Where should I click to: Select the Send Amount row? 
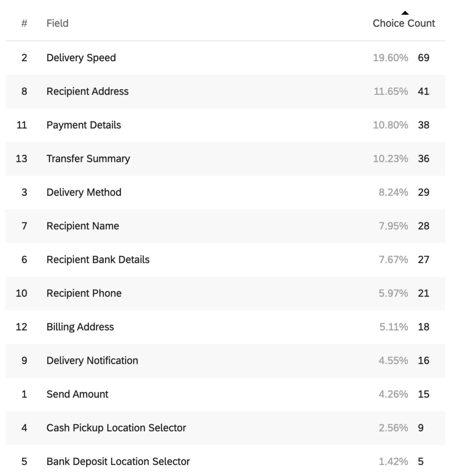[x=225, y=394]
